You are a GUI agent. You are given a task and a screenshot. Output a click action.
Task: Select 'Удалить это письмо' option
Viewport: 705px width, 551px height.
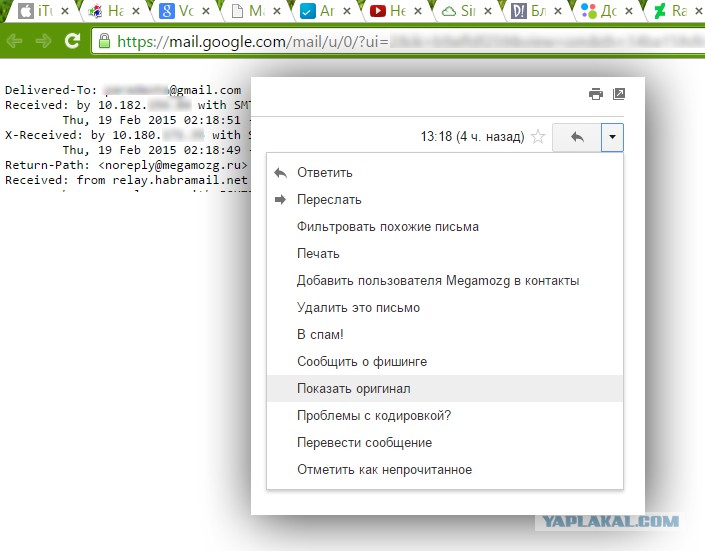[358, 308]
